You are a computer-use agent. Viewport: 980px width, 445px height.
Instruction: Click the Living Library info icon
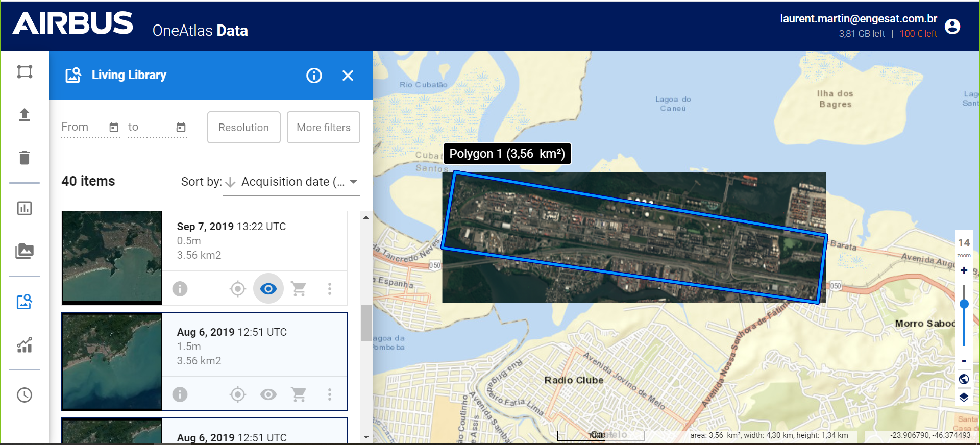tap(314, 76)
